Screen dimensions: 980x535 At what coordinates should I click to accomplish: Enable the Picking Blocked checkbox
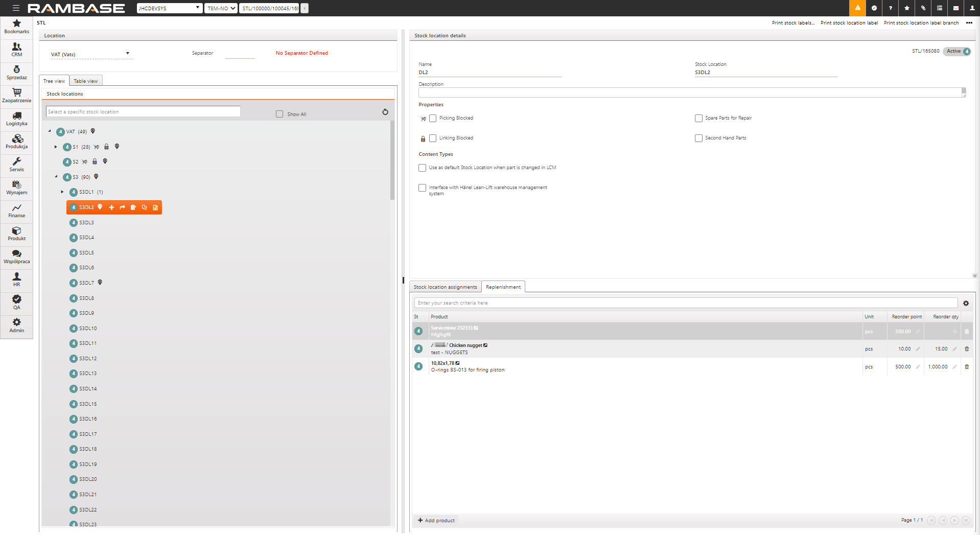click(x=433, y=119)
